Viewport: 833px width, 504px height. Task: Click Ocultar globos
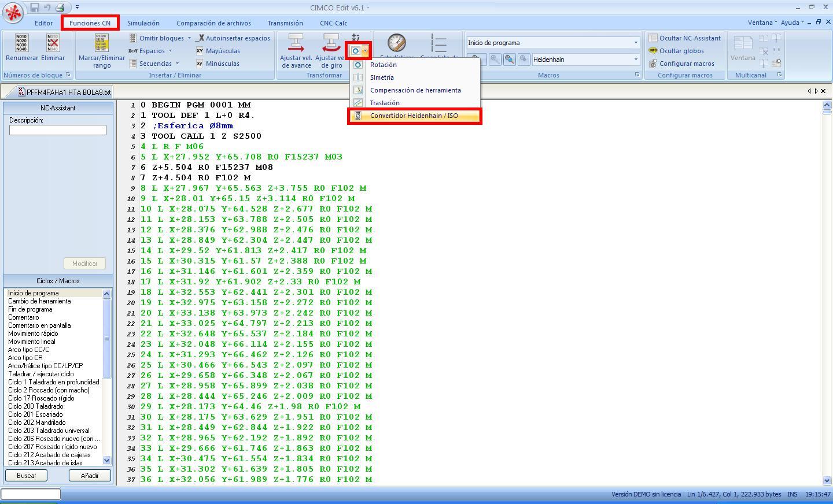tap(676, 51)
